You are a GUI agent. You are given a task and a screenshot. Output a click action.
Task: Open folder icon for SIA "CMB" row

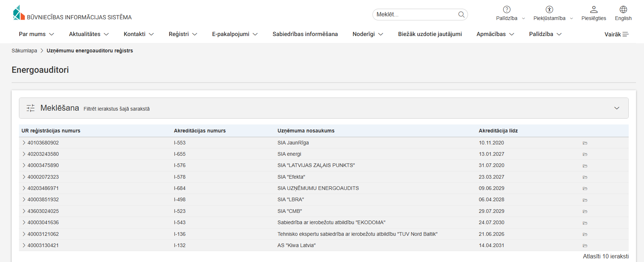[x=585, y=211]
